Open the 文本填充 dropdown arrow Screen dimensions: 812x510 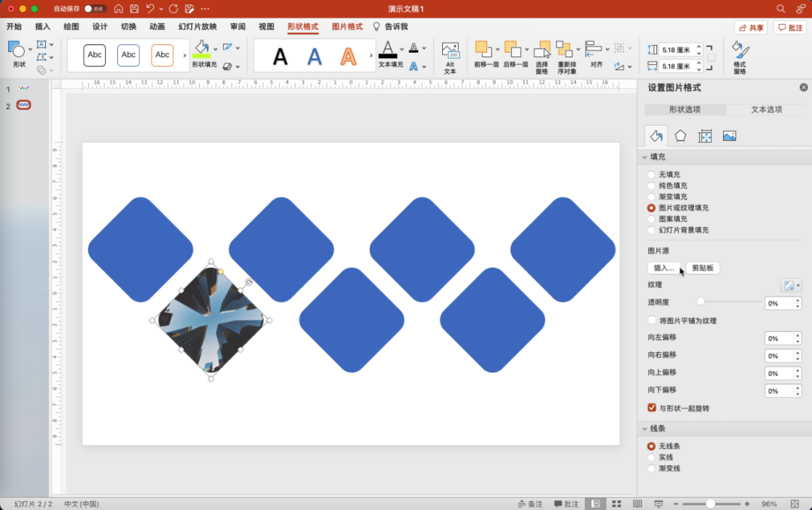point(401,49)
